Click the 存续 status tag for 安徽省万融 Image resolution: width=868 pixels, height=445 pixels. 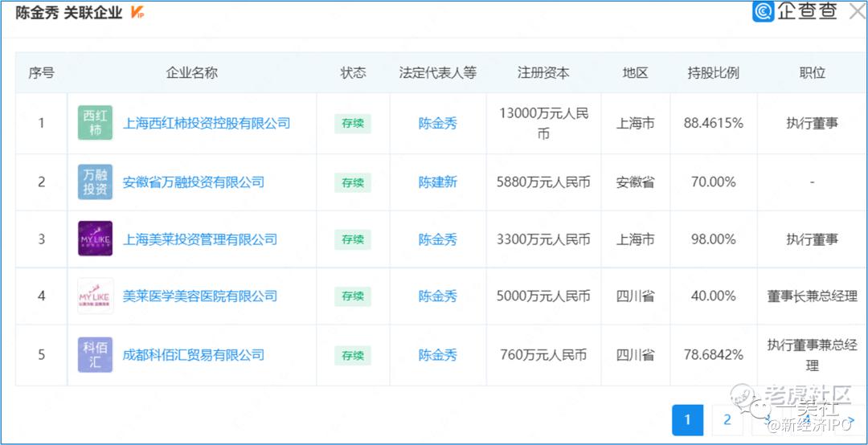(x=353, y=182)
